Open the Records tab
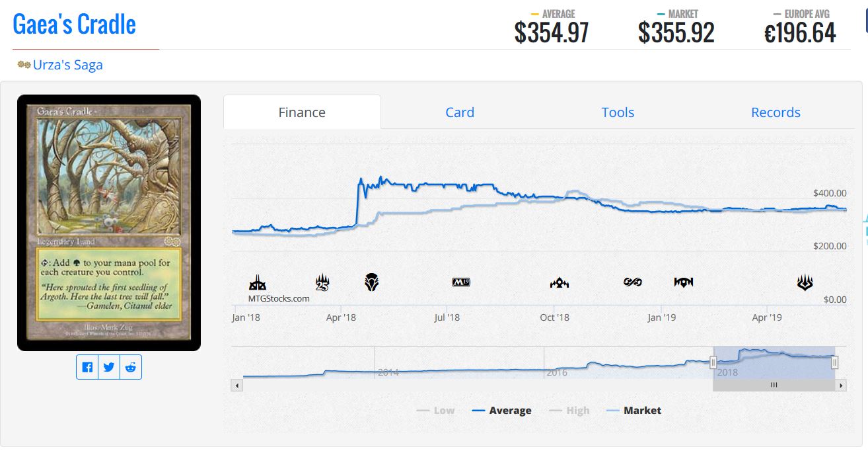The image size is (868, 451). tap(776, 112)
